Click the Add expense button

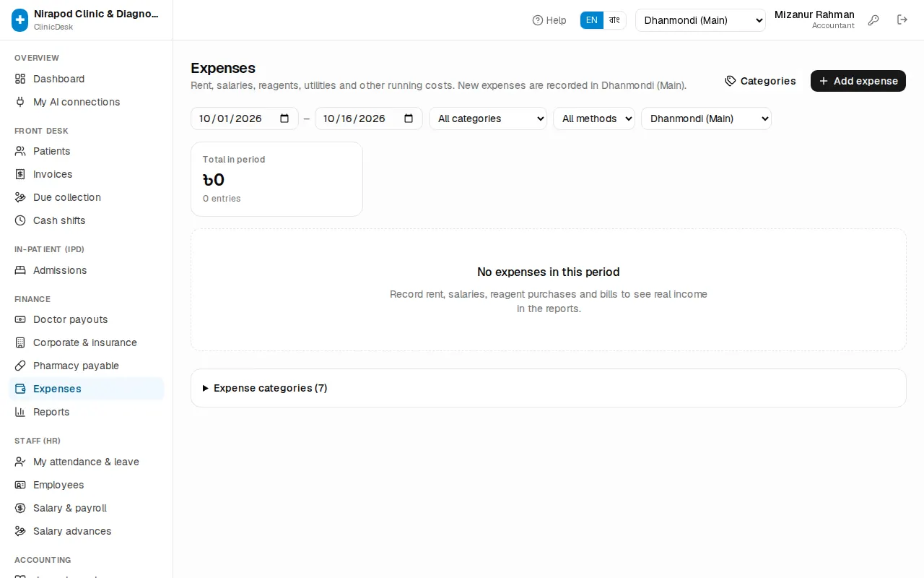pos(858,81)
